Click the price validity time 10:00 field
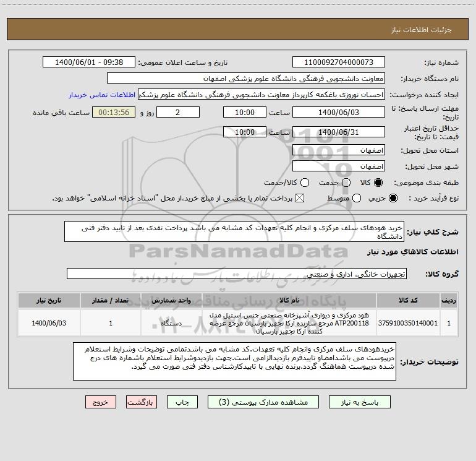Image resolution: width=476 pixels, height=461 pixels. click(245, 132)
